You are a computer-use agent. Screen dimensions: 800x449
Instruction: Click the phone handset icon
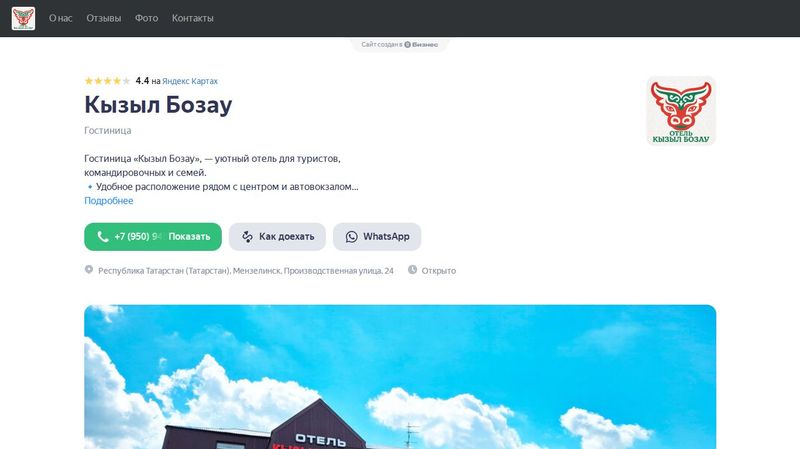pyautogui.click(x=103, y=236)
